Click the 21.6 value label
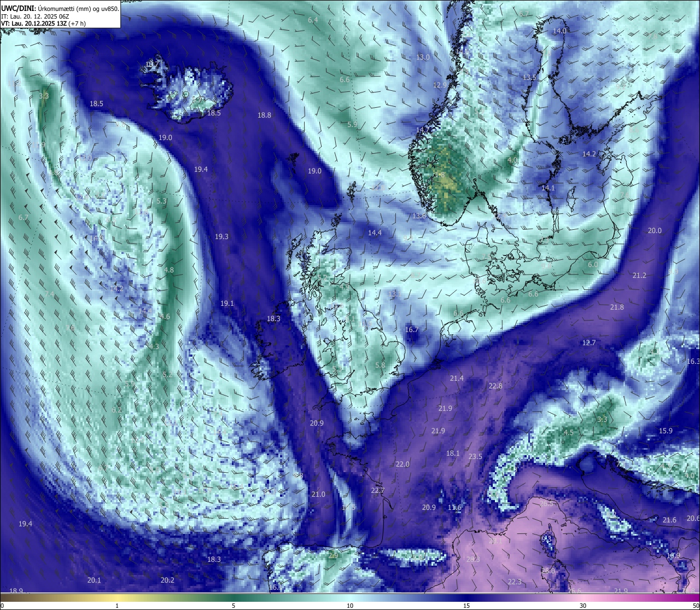The image size is (700, 610). point(669,520)
